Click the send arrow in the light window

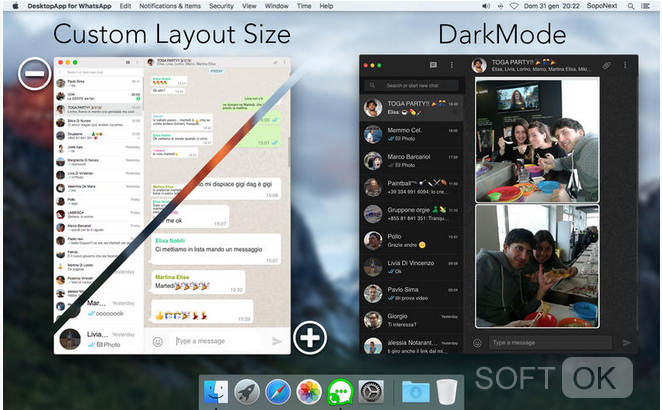[x=277, y=341]
